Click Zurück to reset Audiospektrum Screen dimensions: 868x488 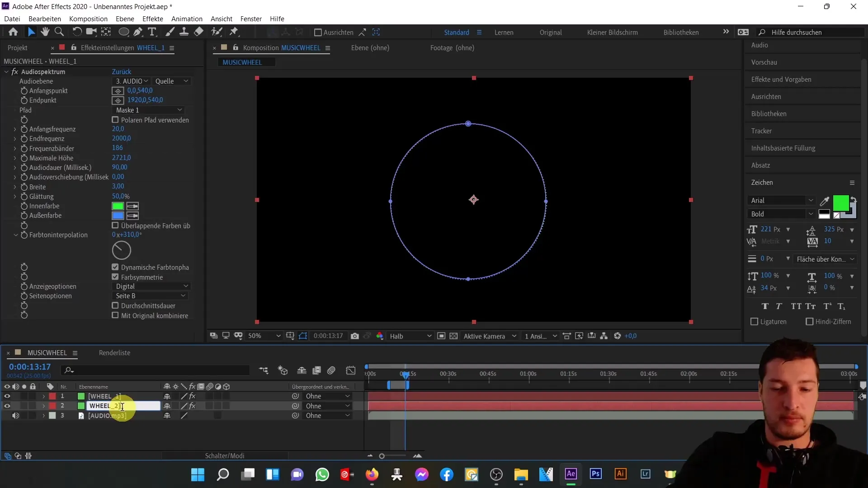click(x=122, y=72)
